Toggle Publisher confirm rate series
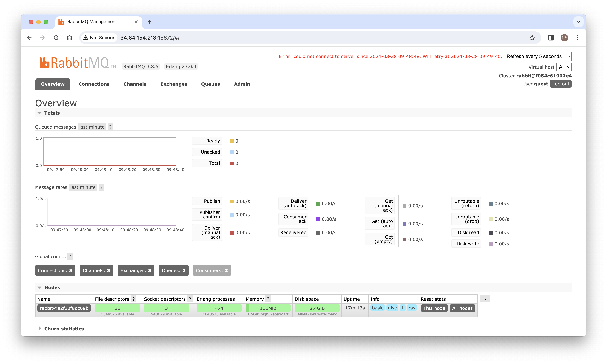Image resolution: width=607 pixels, height=364 pixels. click(207, 215)
